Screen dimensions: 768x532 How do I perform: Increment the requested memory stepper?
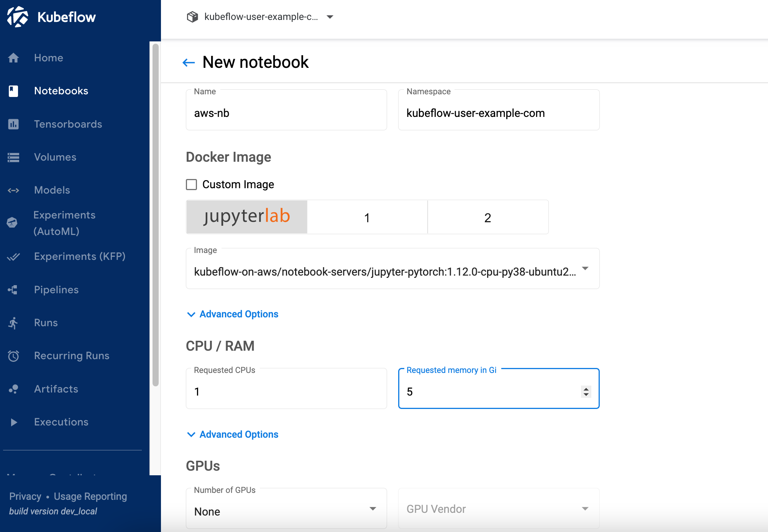tap(586, 389)
